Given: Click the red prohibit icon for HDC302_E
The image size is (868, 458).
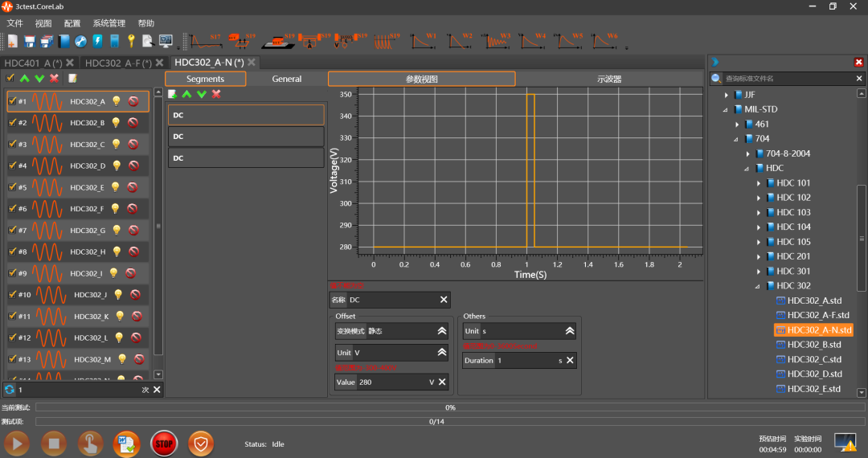Looking at the screenshot, I should click(133, 187).
